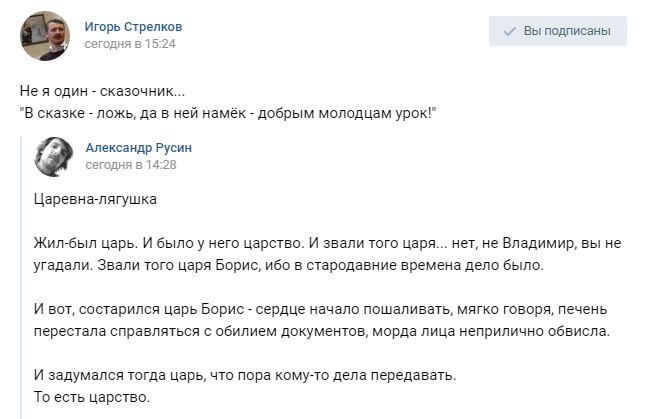
Task: Click the final line То есть царство.
Action: click(92, 397)
